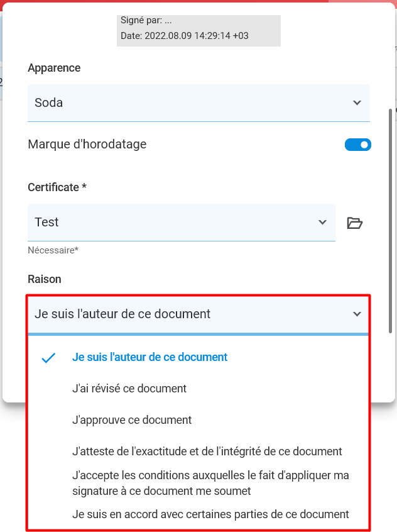The image size is (397, 532).
Task: Click the chevron arrow in Soda field
Action: [357, 103]
